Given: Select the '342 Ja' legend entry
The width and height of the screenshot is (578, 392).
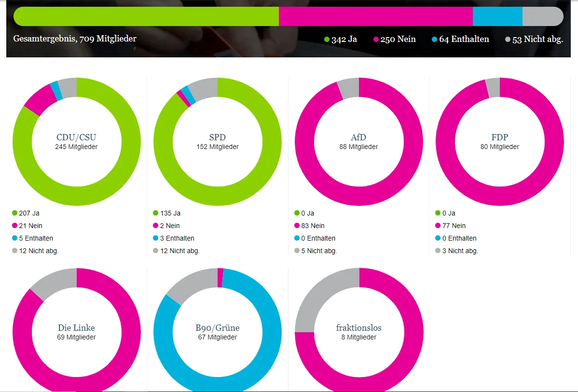Looking at the screenshot, I should 341,40.
